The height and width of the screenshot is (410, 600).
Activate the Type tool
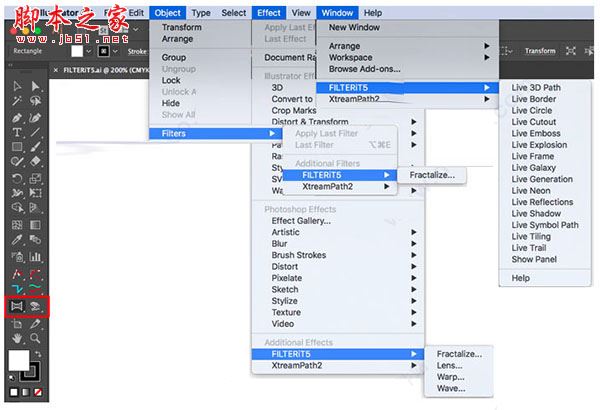coord(17,132)
